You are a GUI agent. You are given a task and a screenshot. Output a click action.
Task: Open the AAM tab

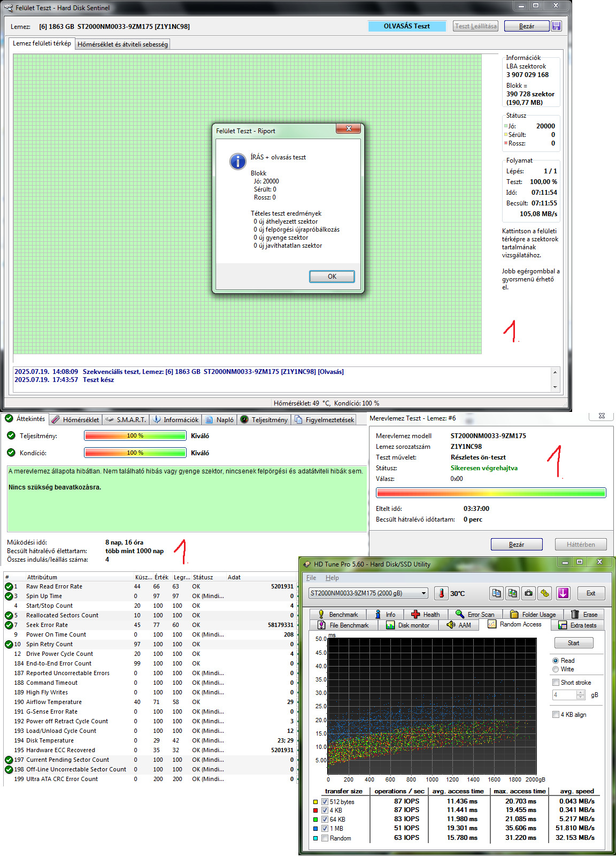pyautogui.click(x=459, y=625)
